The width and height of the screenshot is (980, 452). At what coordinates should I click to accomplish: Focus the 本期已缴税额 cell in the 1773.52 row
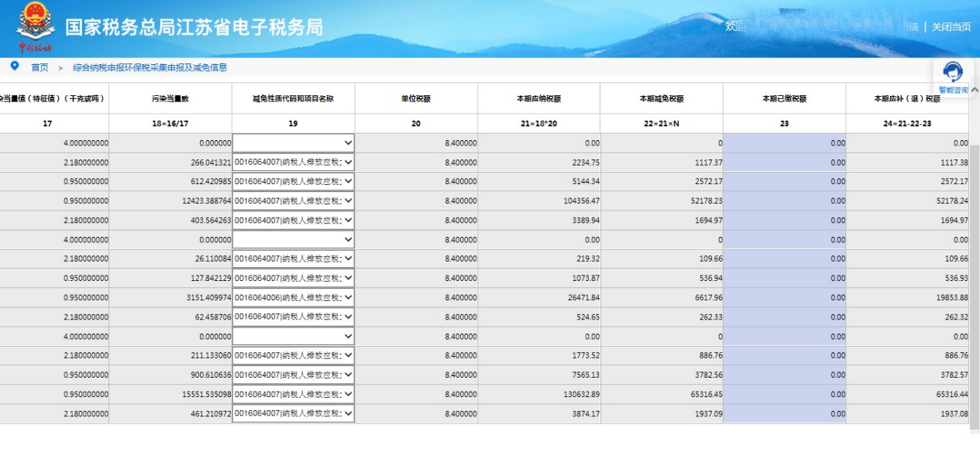(x=784, y=356)
